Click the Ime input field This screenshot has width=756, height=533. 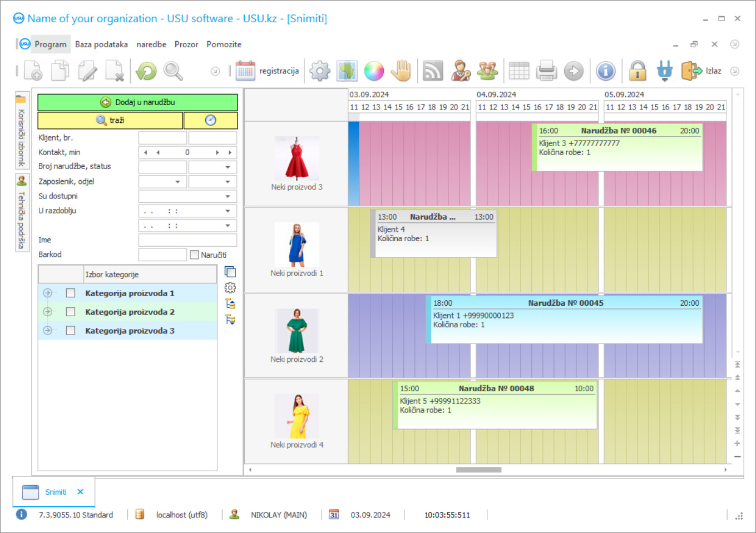coord(187,240)
